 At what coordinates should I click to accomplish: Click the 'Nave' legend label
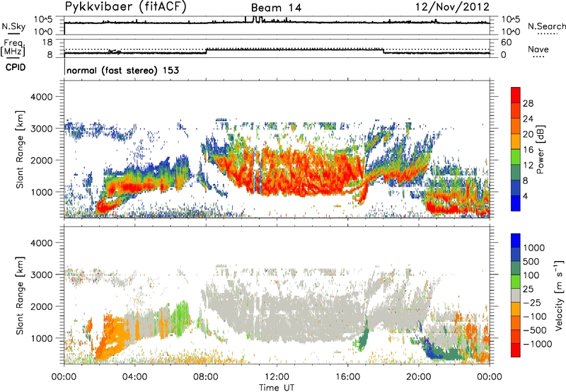538,50
